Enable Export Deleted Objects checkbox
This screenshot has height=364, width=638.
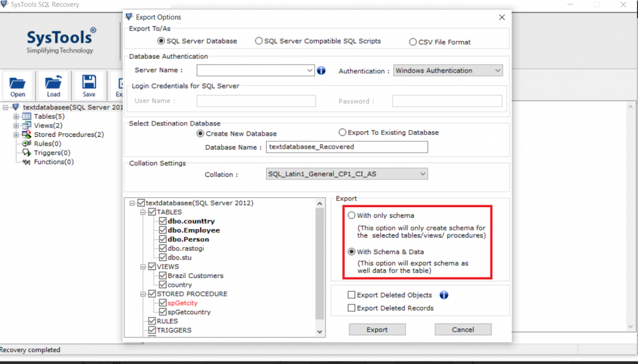coord(351,295)
